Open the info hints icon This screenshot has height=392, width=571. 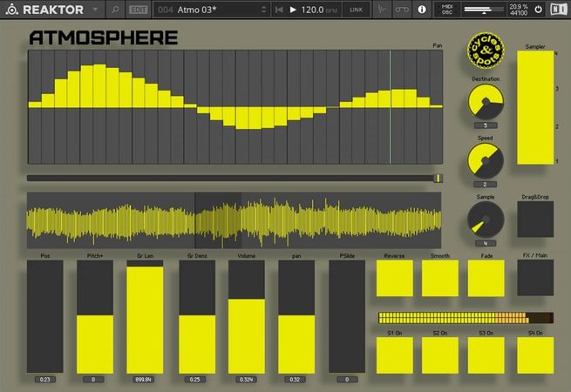click(422, 10)
